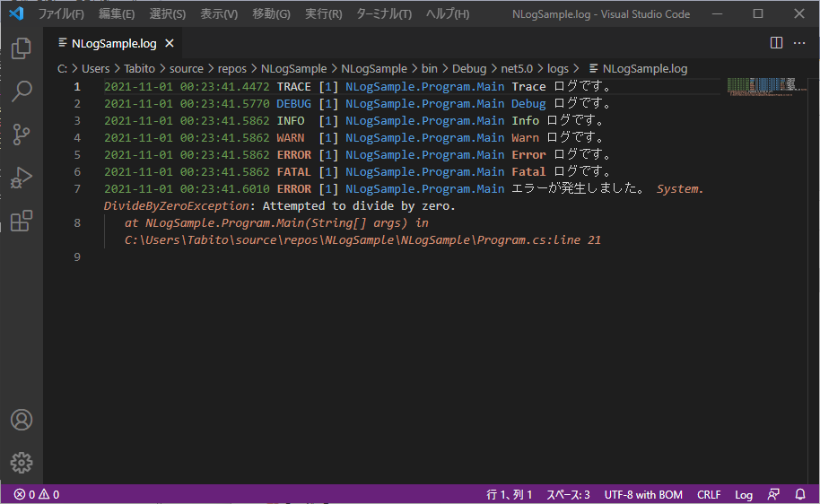Open the Extensions view icon
Screen dimensions: 820x504
22,221
